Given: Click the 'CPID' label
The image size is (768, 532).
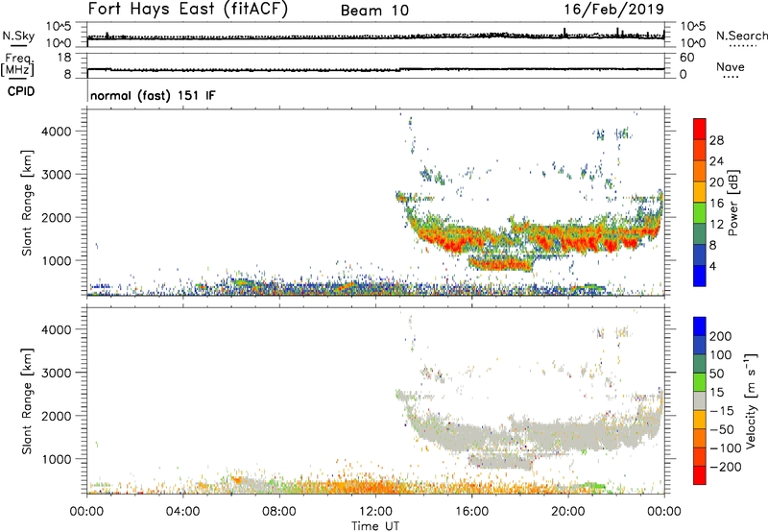Looking at the screenshot, I should (x=21, y=91).
